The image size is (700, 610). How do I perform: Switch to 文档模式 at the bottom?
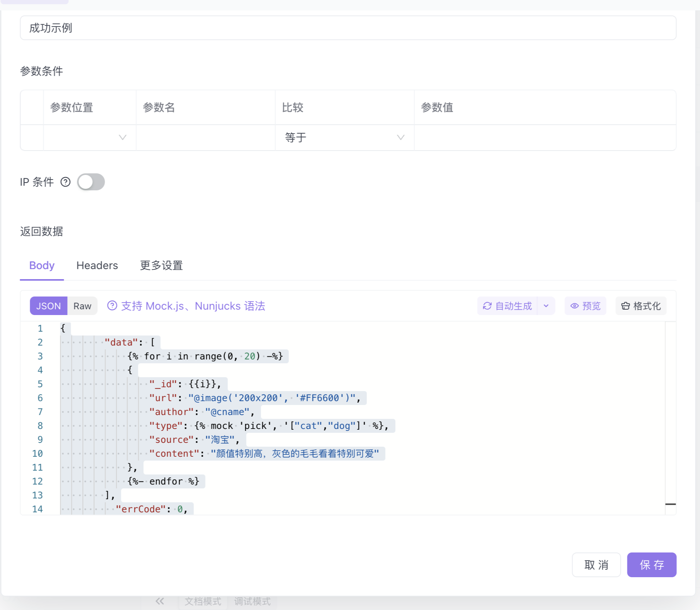(x=203, y=601)
